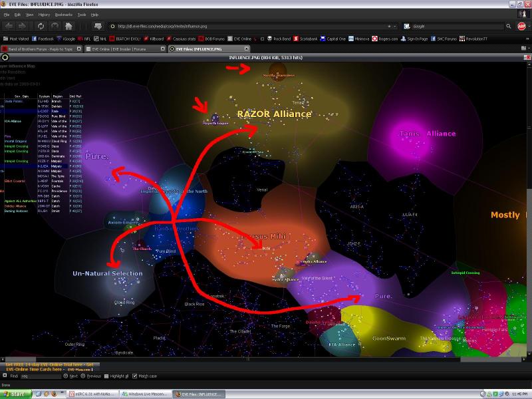Find Previous match button

pos(90,376)
